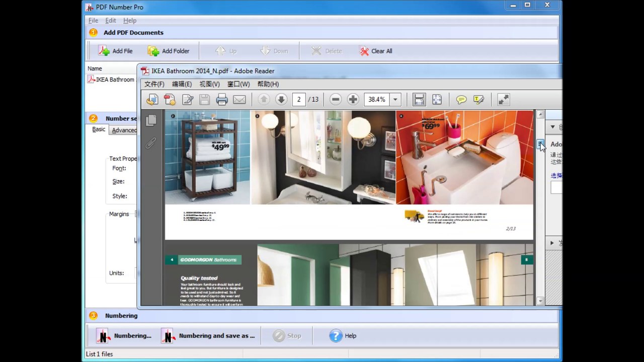
Task: Maximize the PDF Number Pro window
Action: click(x=527, y=6)
